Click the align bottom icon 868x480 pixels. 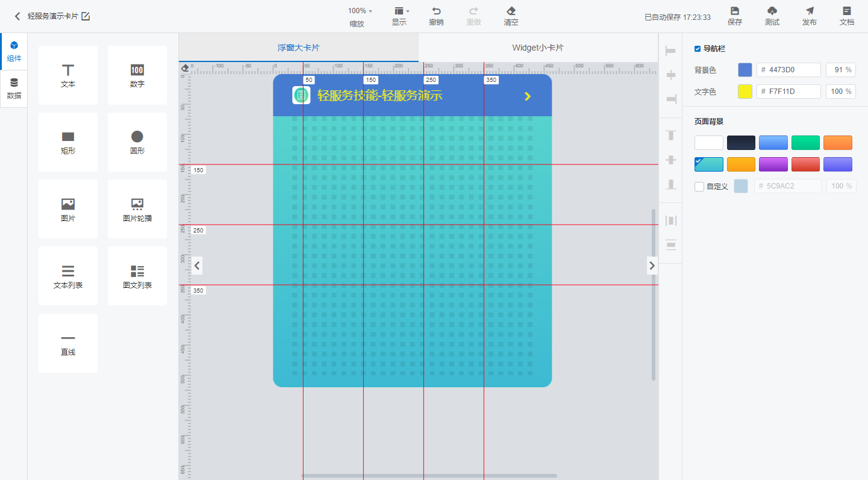tap(670, 184)
